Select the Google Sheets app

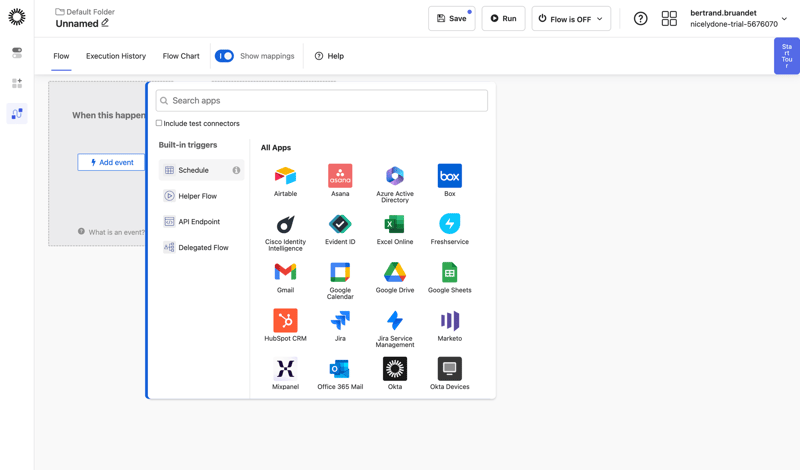point(449,273)
